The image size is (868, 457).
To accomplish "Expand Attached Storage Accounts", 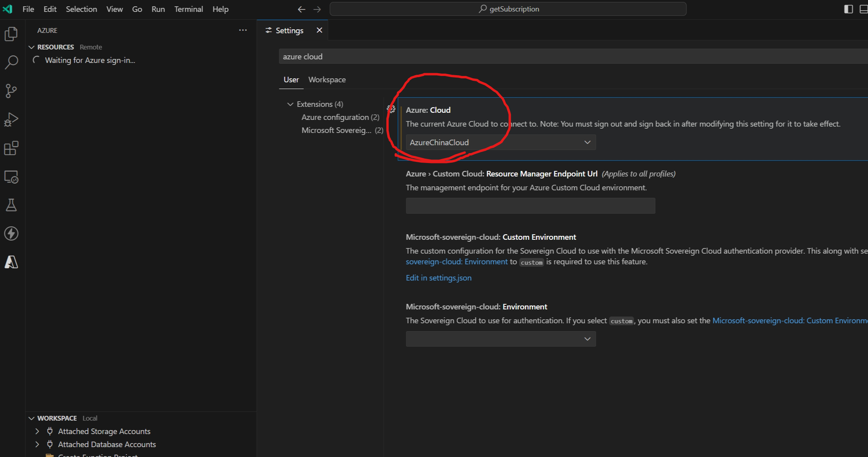I will (37, 431).
